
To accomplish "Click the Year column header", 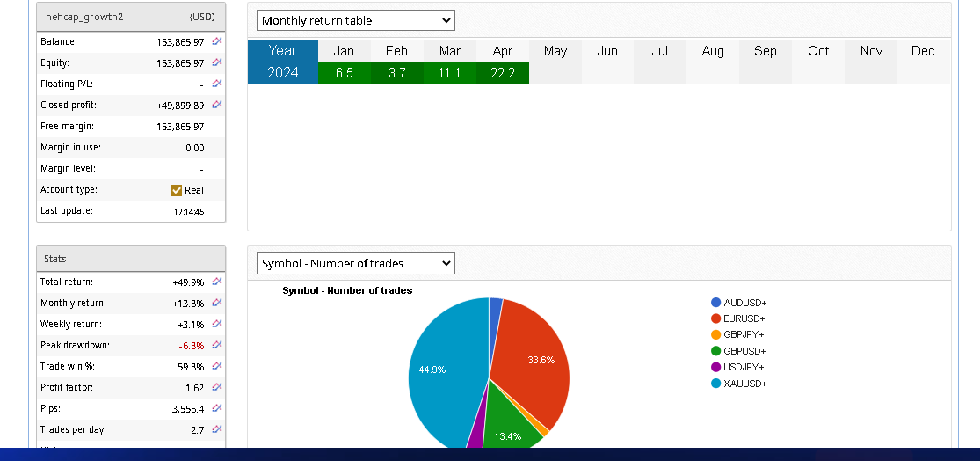I will coord(282,51).
